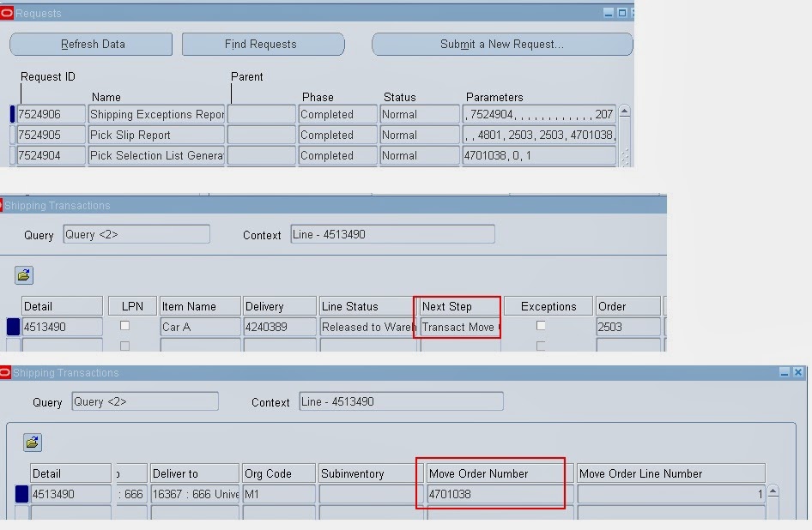The height and width of the screenshot is (530, 812).
Task: Minimize the bottom Shipping Transactions window
Action: 785,372
